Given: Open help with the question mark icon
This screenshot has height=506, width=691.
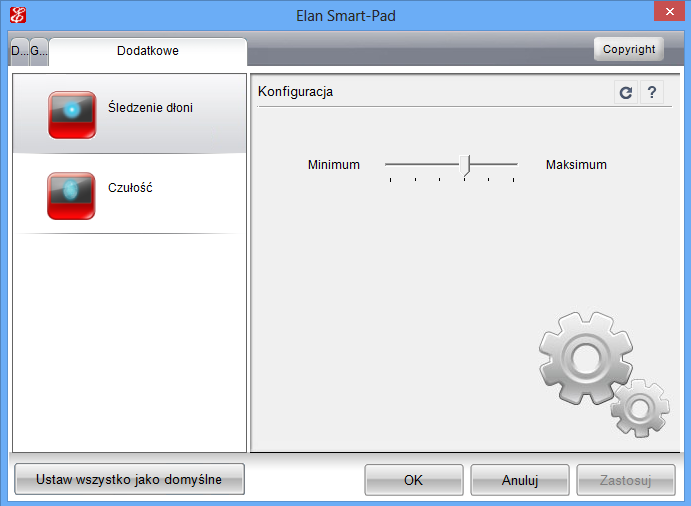Looking at the screenshot, I should (652, 93).
